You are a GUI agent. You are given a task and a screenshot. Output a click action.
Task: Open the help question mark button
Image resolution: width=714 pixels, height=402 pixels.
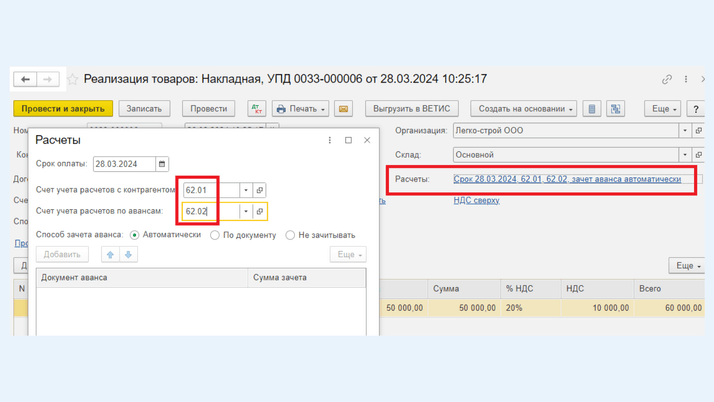click(696, 109)
